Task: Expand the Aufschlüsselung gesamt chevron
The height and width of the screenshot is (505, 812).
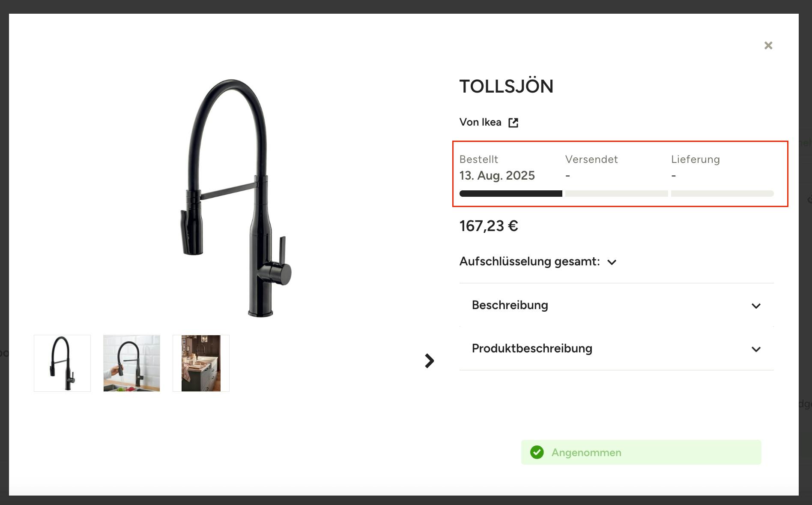Action: (612, 262)
